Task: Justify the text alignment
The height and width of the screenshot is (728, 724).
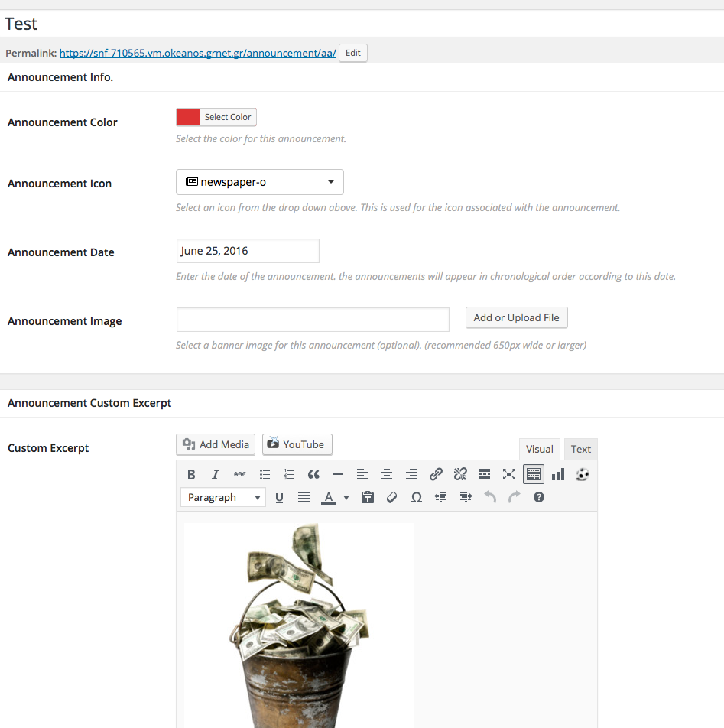Action: pos(304,497)
